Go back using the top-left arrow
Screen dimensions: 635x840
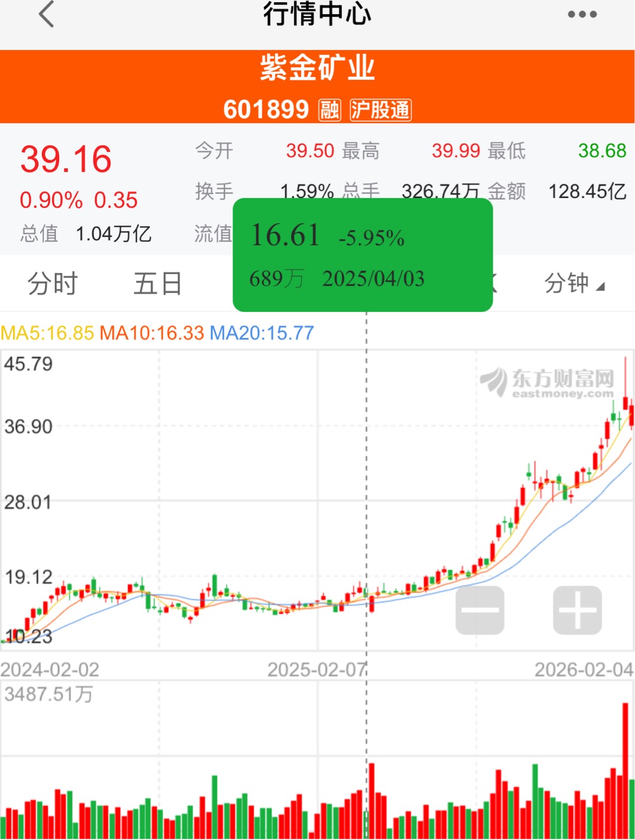(x=46, y=14)
